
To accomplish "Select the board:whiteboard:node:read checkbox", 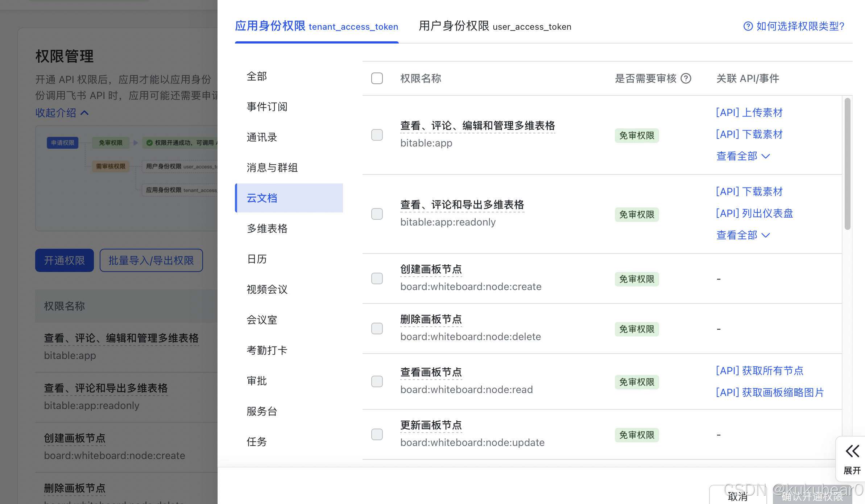I will (x=377, y=381).
